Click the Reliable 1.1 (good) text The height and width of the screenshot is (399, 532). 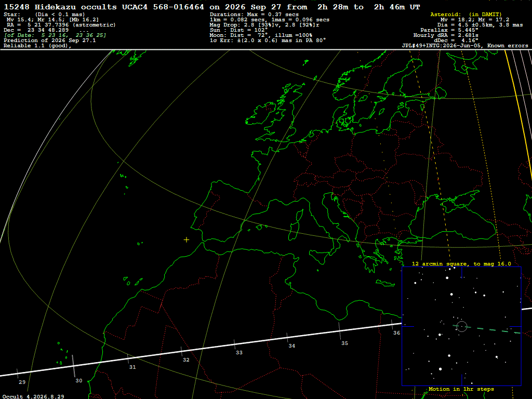37,46
